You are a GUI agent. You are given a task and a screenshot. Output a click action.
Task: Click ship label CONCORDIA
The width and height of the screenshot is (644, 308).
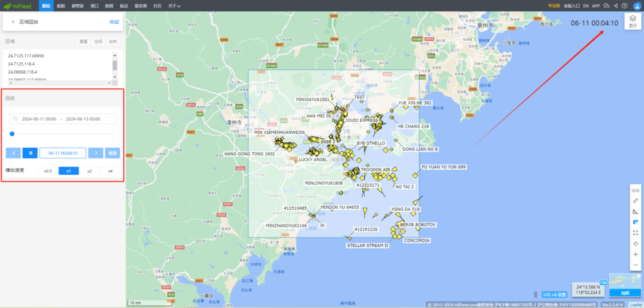click(417, 240)
